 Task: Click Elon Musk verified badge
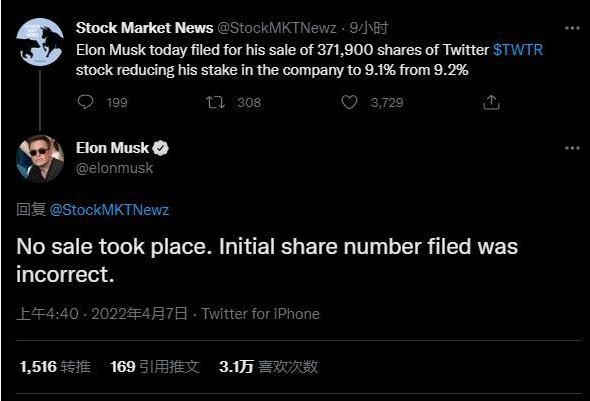click(161, 148)
